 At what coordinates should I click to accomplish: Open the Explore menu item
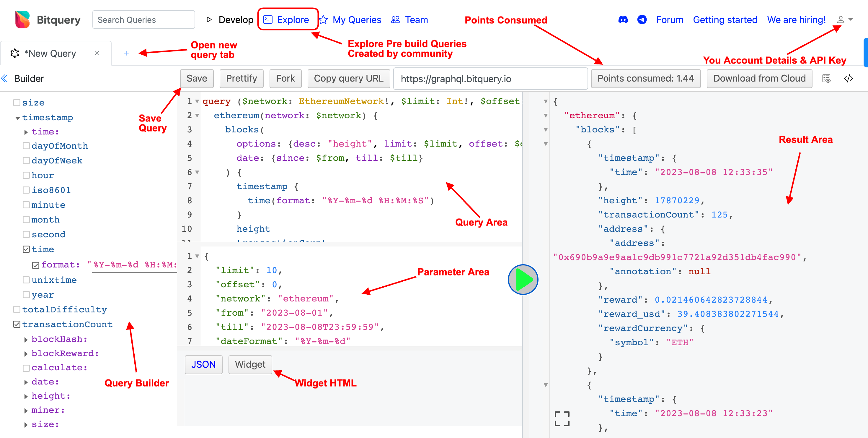coord(293,20)
